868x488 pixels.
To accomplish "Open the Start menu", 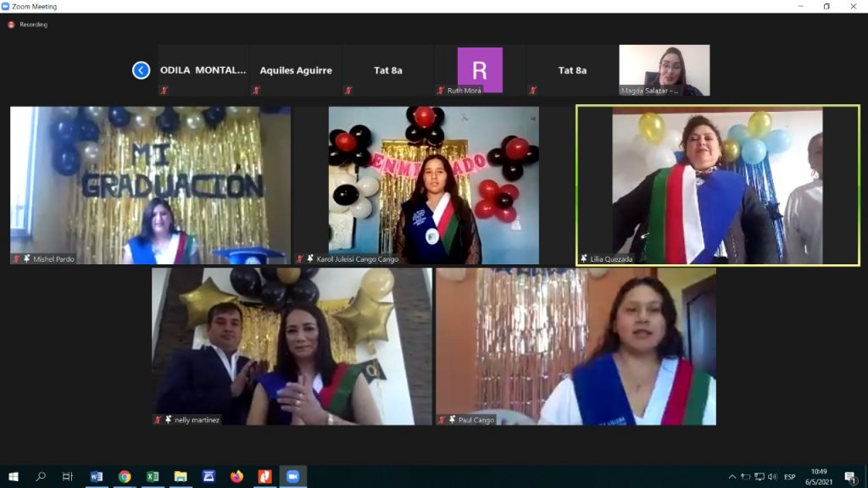I will (x=13, y=475).
